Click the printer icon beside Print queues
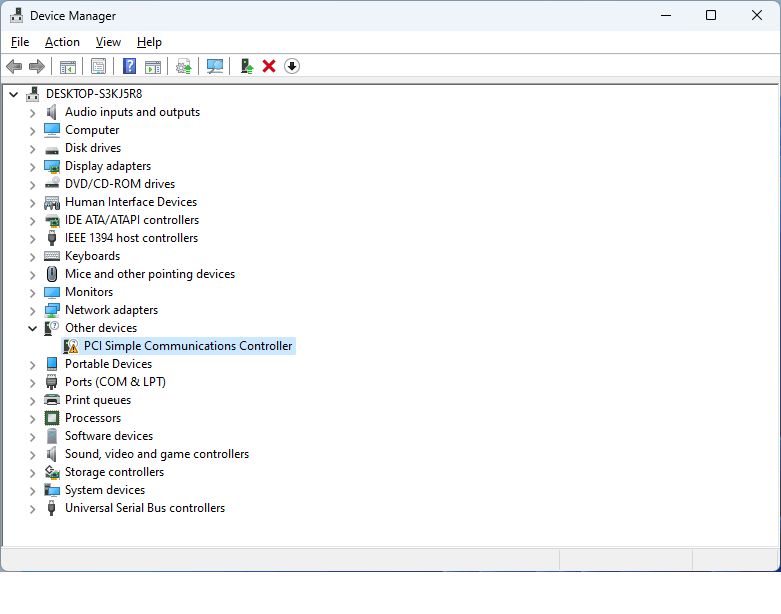The image size is (781, 614). [x=52, y=399]
